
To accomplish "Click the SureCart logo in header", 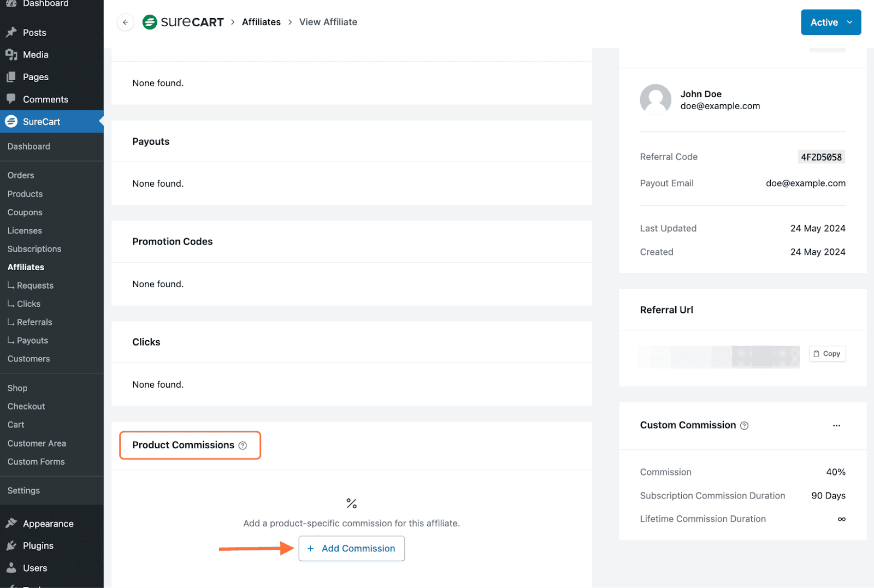I will pos(183,22).
